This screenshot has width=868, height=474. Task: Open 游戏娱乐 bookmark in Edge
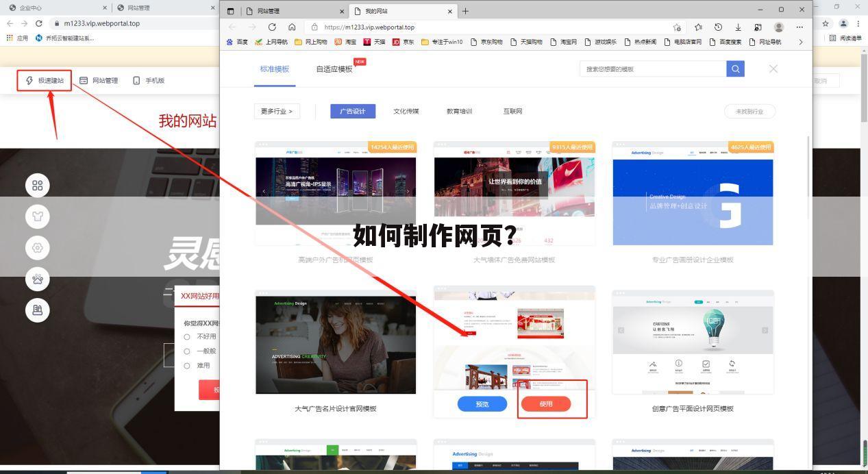[600, 42]
